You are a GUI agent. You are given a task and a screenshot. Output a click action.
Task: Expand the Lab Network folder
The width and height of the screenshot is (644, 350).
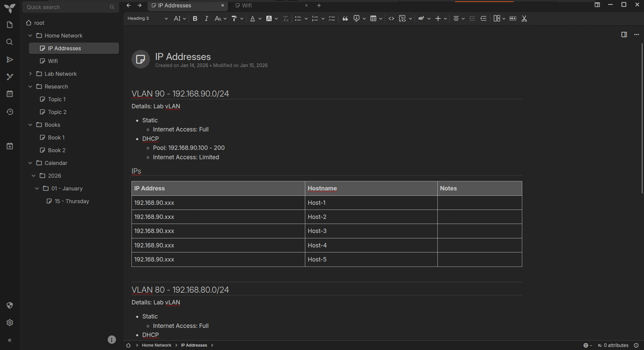point(30,74)
